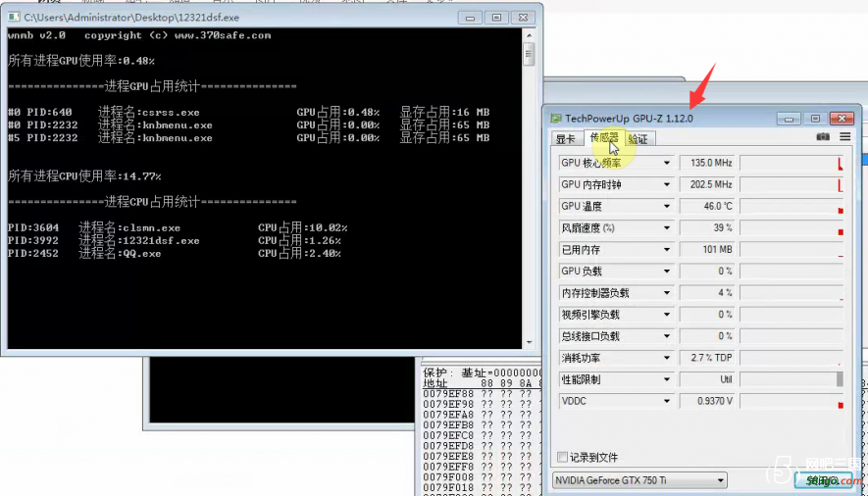Click the 2.7 % TDP power value
Viewport: 868px width, 496px height.
coord(707,359)
